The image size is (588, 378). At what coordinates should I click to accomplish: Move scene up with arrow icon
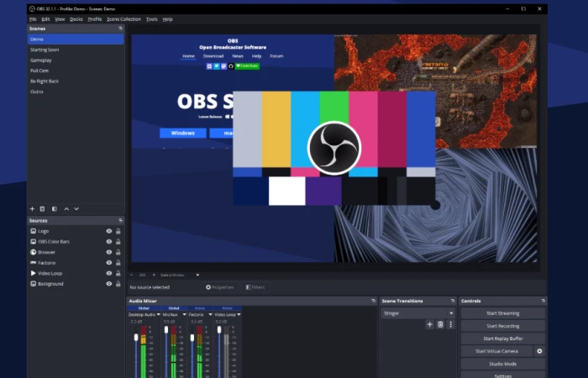point(66,209)
